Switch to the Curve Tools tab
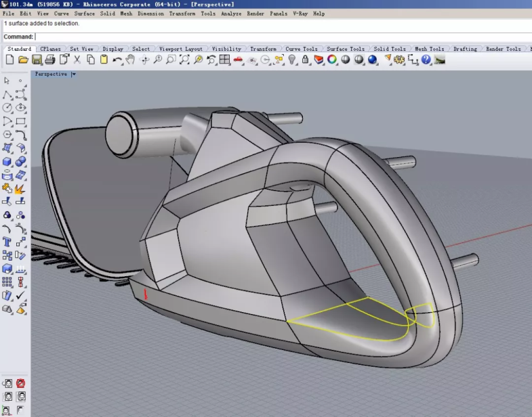Image resolution: width=532 pixels, height=417 pixels. coord(301,49)
